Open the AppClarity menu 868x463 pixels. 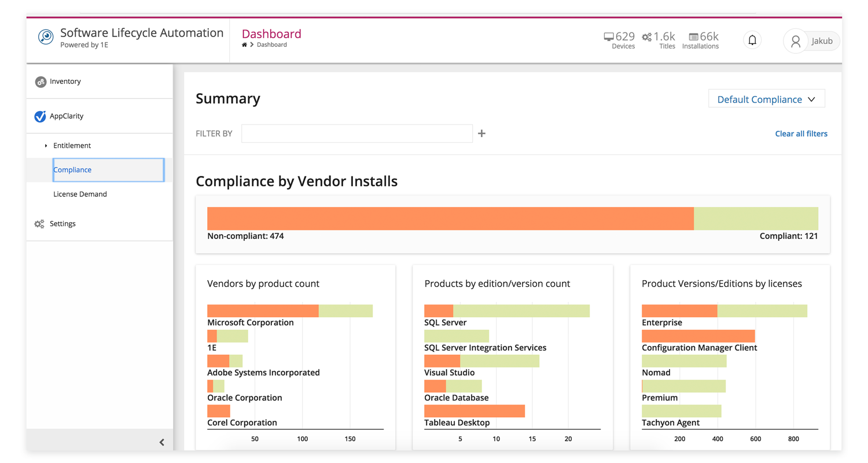coord(100,116)
